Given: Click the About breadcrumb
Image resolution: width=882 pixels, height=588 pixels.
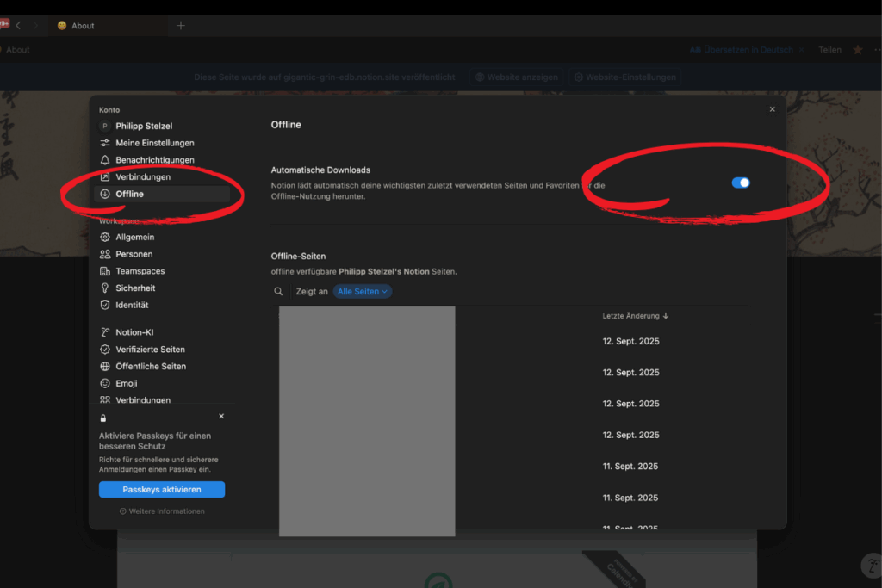Looking at the screenshot, I should (x=17, y=50).
